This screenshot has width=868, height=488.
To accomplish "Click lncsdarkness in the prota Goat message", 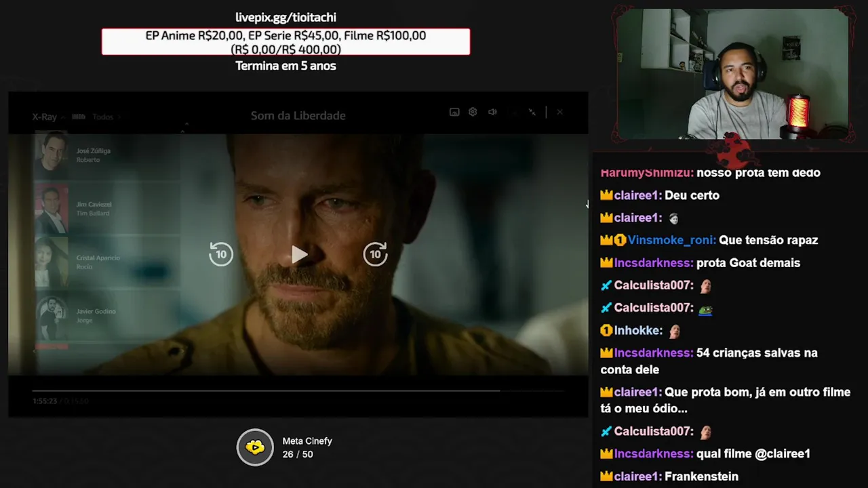I will point(654,263).
